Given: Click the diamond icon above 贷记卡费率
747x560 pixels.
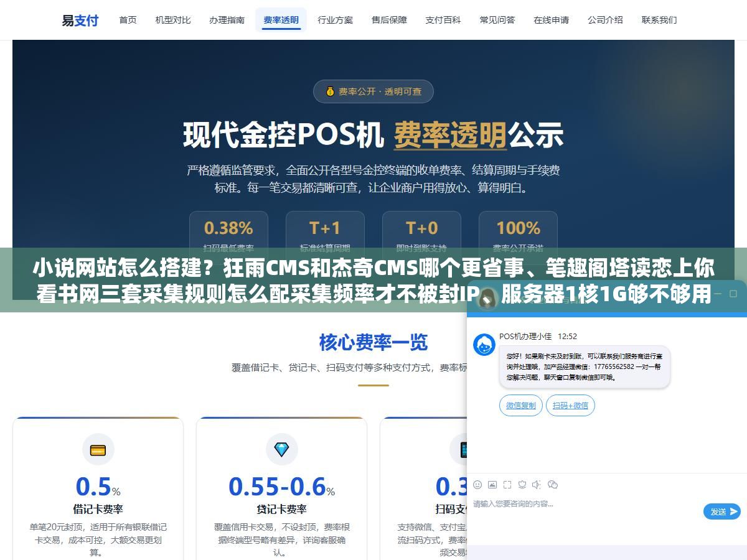Looking at the screenshot, I should [x=281, y=450].
